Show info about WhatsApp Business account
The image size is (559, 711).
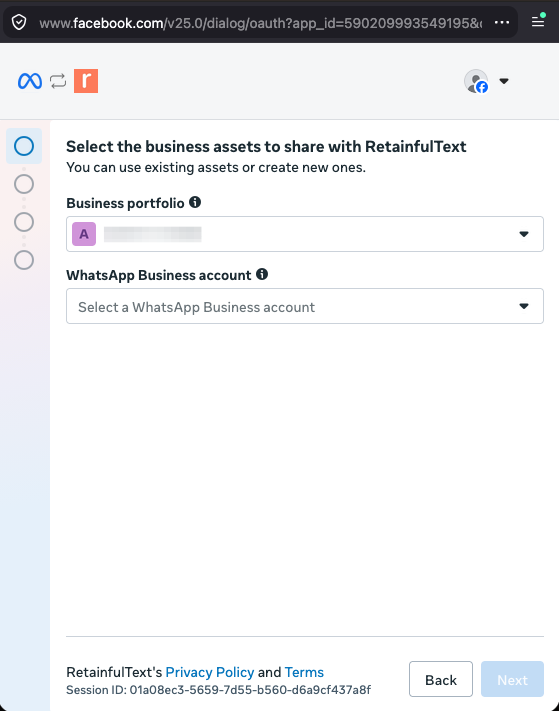(x=262, y=274)
